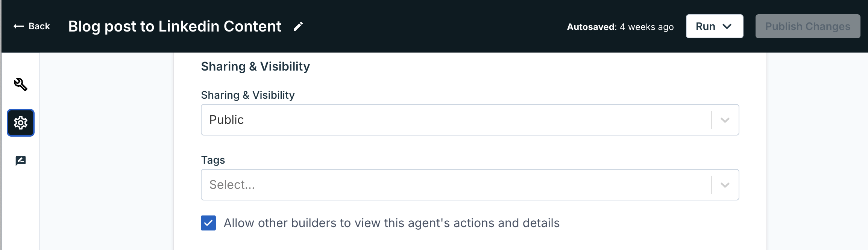Viewport: 868px width, 250px height.
Task: Click the Autosaved status text
Action: tap(621, 27)
